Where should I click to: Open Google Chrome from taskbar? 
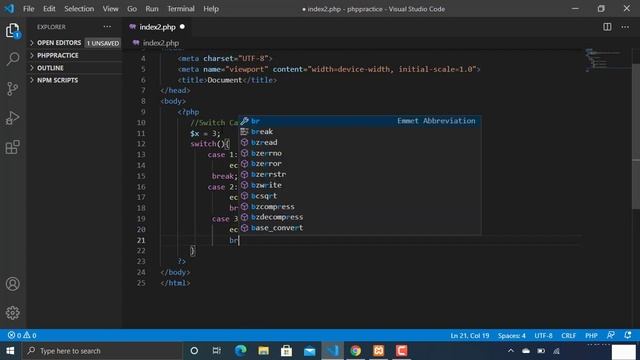[356, 351]
